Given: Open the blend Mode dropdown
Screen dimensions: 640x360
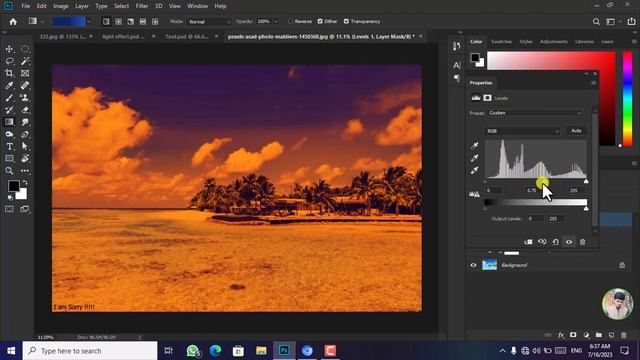Looking at the screenshot, I should point(209,22).
